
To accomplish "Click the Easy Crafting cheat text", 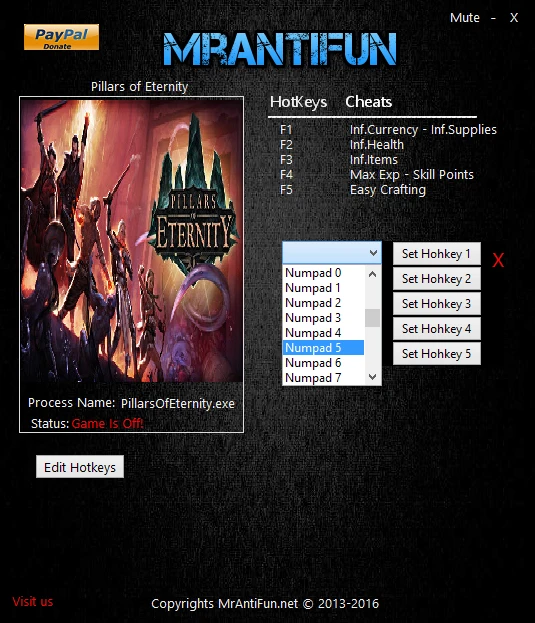I will click(388, 190).
